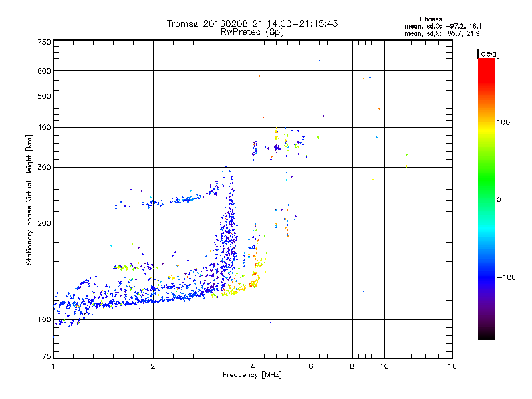Click the y-axis label '750'

(44, 42)
